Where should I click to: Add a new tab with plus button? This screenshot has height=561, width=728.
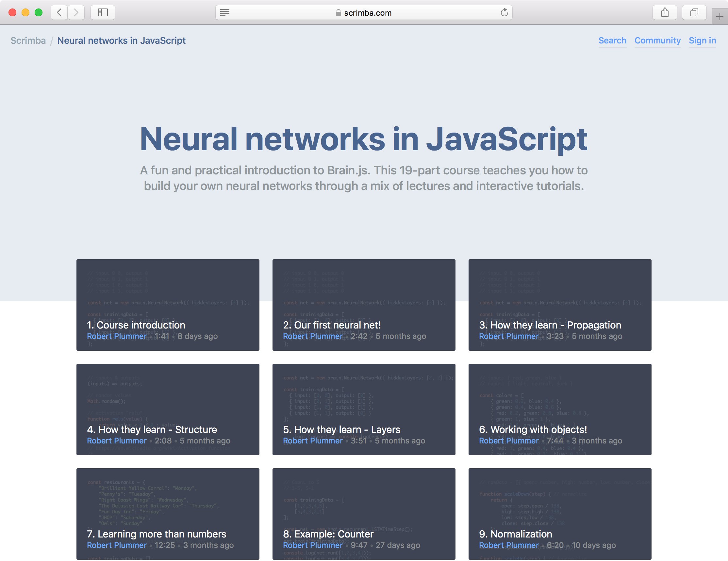point(720,17)
